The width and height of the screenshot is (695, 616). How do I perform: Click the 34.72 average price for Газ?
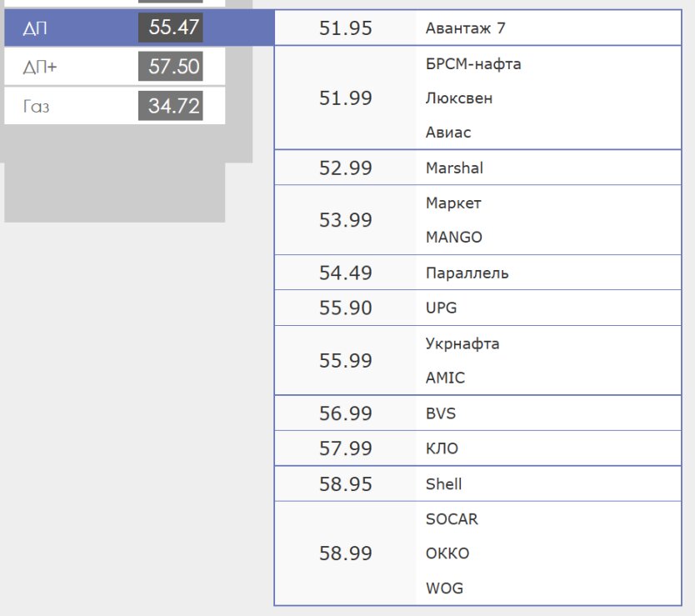tap(171, 106)
